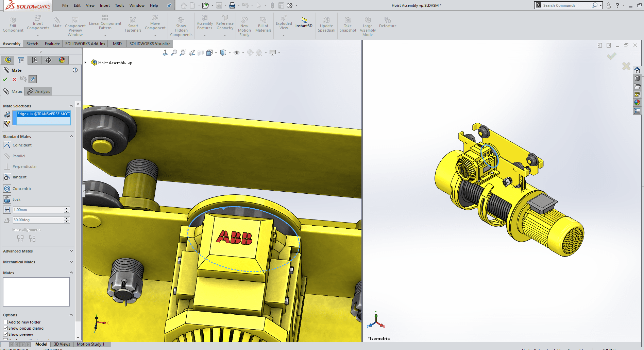Check Add to new folder
The width and height of the screenshot is (644, 350).
pos(5,322)
